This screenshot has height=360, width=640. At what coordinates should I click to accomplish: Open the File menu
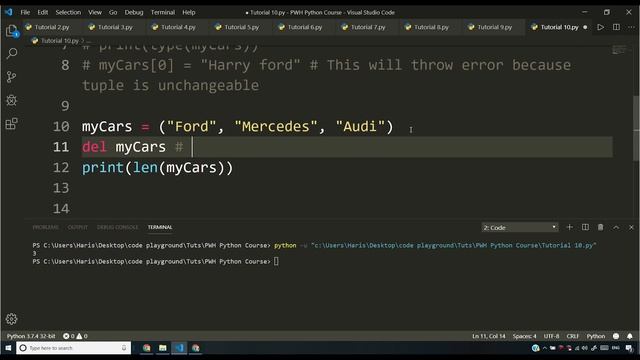[x=25, y=12]
